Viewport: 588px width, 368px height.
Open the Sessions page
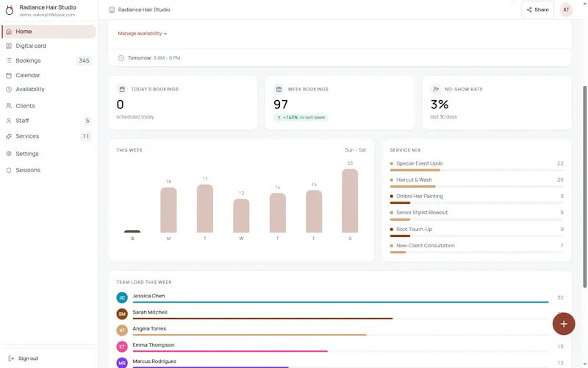point(49,170)
